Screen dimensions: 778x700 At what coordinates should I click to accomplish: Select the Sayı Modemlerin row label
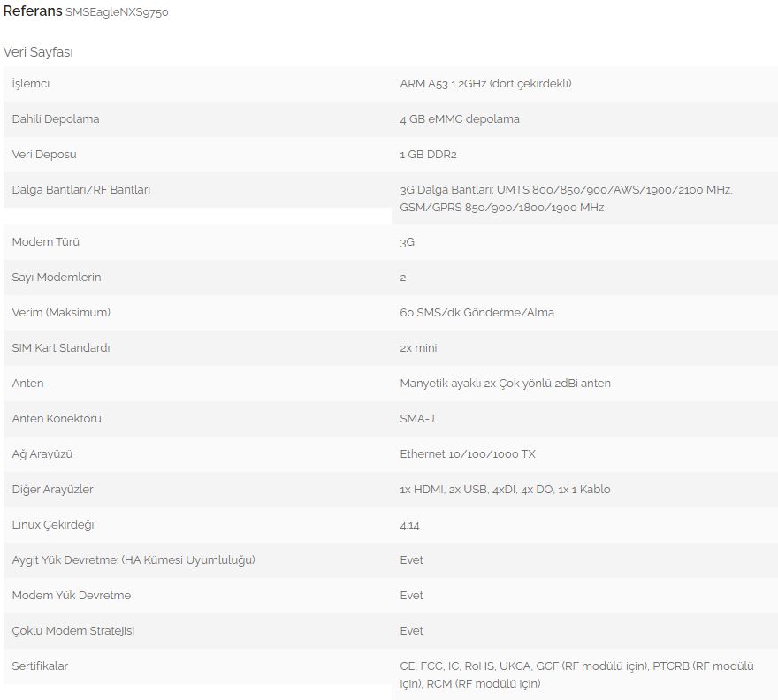point(57,278)
